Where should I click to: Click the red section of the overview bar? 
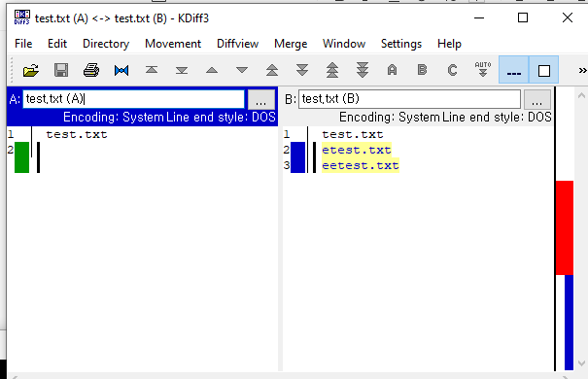(565, 228)
